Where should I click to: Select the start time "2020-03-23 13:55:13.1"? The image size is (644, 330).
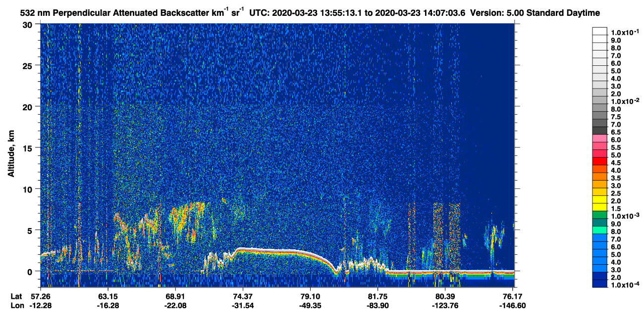[318, 13]
